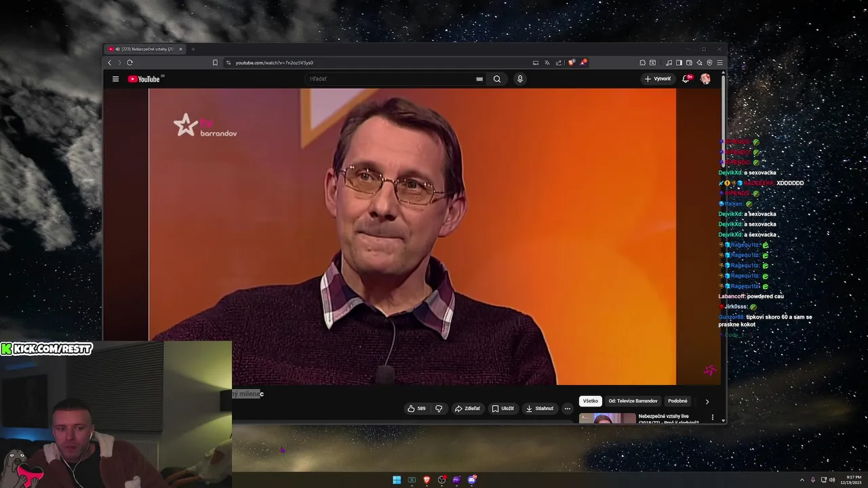Screen dimensions: 868x488
Task: Show more filter chips with right chevron
Action: 707,402
